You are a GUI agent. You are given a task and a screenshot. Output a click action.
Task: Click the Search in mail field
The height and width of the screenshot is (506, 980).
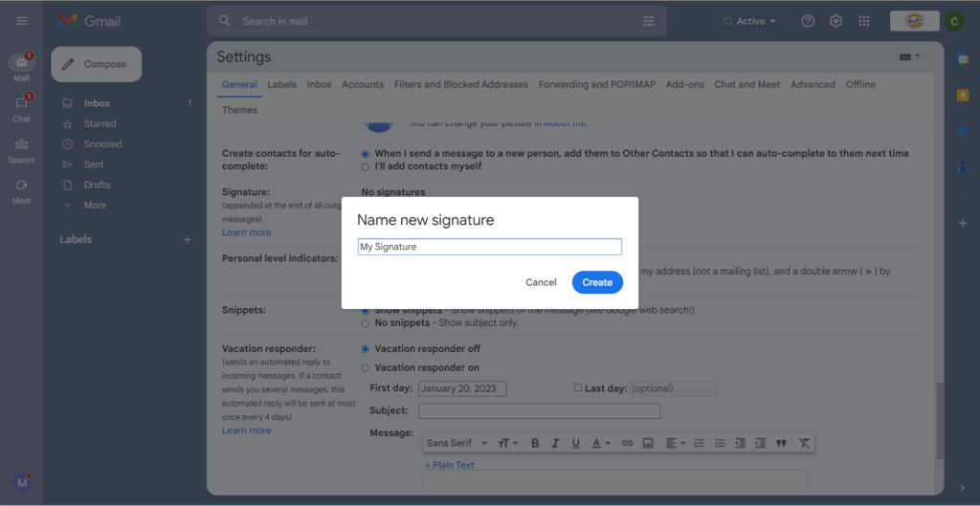click(437, 21)
